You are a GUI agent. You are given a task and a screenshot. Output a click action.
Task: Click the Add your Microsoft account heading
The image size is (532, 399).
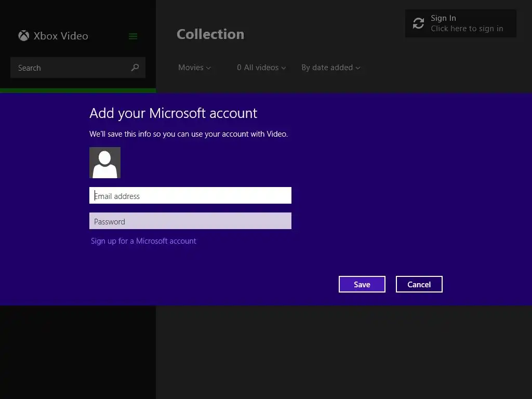point(174,113)
